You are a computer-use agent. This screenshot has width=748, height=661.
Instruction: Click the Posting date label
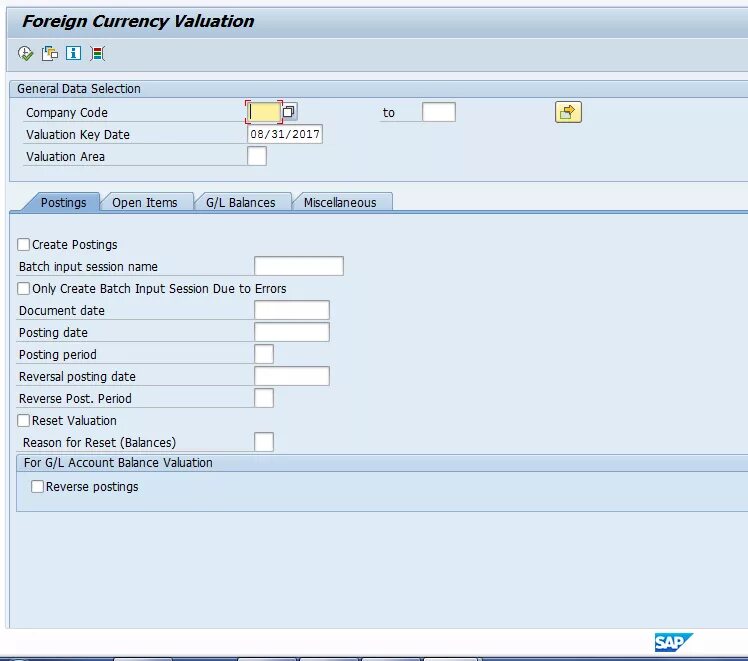pyautogui.click(x=53, y=332)
